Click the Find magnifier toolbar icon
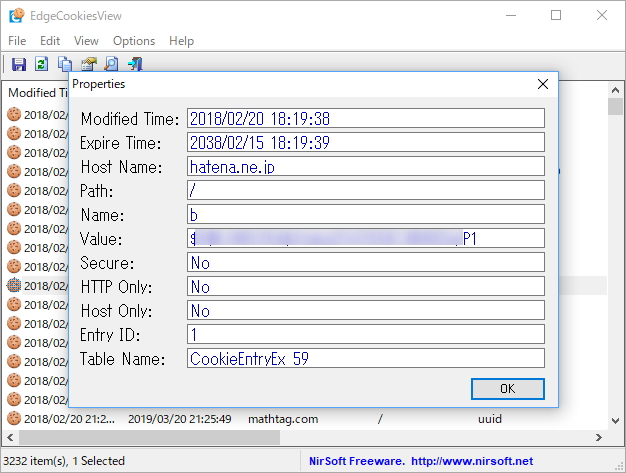 pos(111,64)
